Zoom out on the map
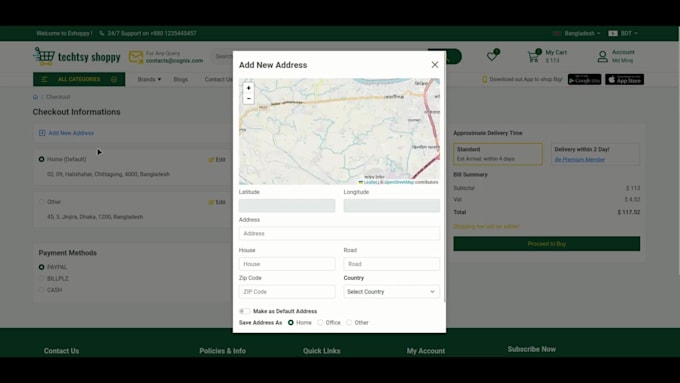This screenshot has height=383, width=680. pos(248,98)
